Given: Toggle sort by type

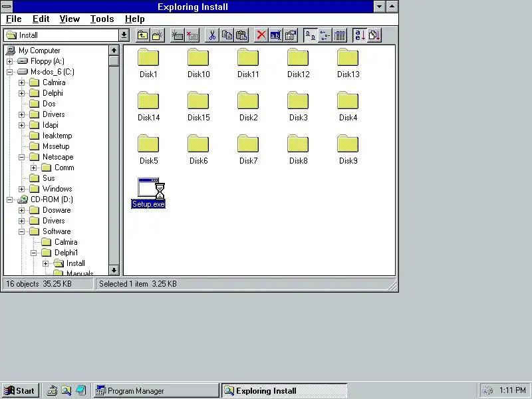Looking at the screenshot, I should (374, 35).
